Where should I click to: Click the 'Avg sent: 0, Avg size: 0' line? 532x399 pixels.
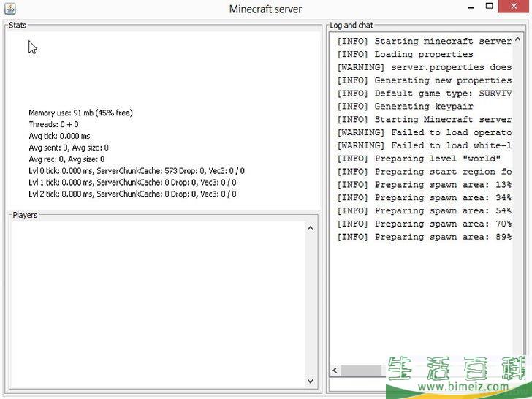pos(69,148)
